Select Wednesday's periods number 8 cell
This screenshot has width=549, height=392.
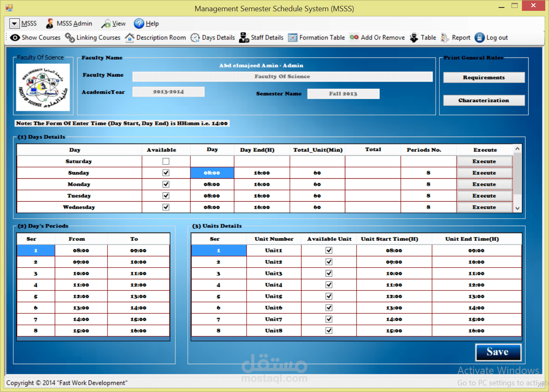(x=429, y=207)
